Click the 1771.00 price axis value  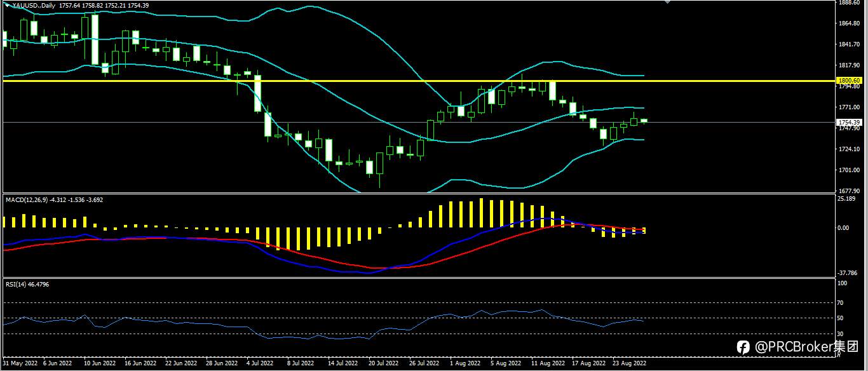(850, 107)
